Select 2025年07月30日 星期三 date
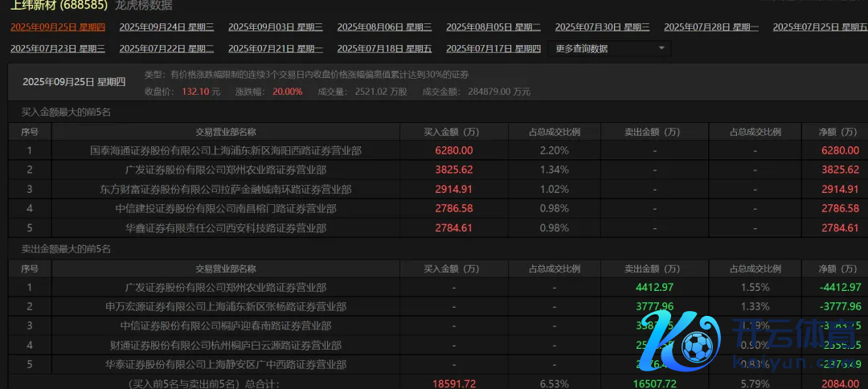The width and height of the screenshot is (868, 389). [x=602, y=27]
